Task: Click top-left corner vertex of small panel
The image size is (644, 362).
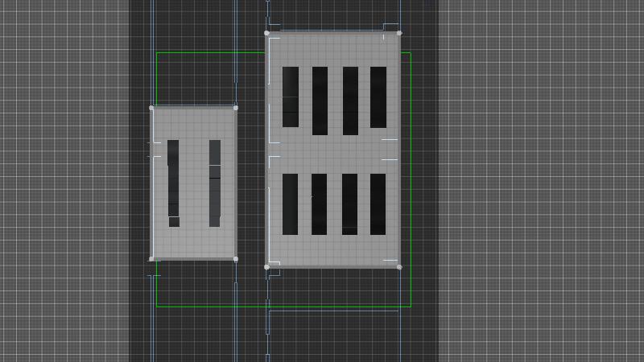Action: tap(151, 108)
